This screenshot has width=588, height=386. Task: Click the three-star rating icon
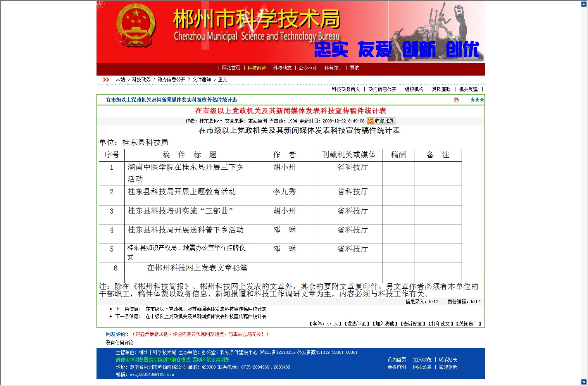point(477,100)
